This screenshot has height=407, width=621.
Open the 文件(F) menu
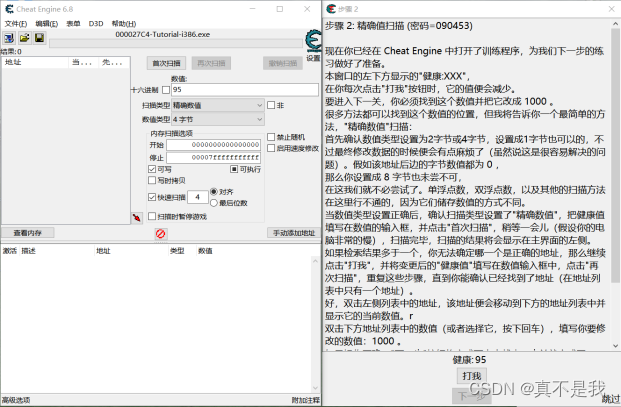coord(16,24)
